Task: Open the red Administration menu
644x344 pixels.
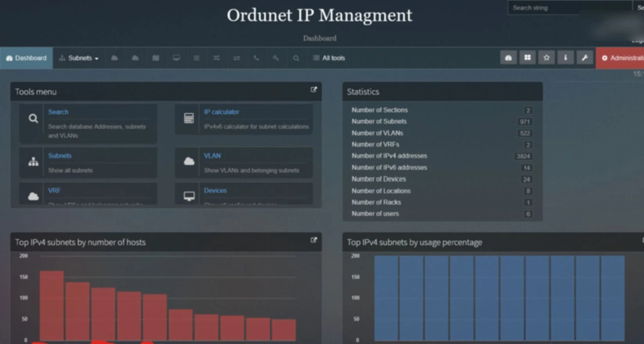Action: pos(620,58)
